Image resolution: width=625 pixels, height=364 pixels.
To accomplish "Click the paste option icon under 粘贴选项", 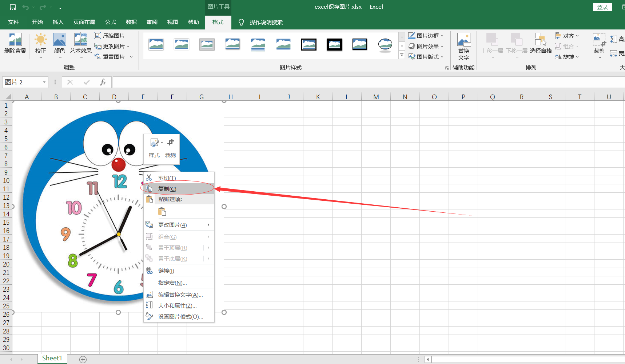I will 162,212.
